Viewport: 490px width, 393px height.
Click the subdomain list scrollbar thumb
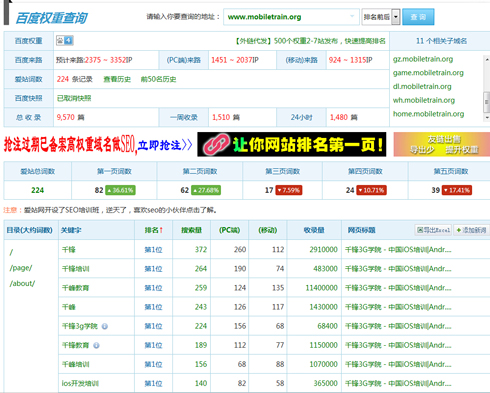pyautogui.click(x=487, y=102)
